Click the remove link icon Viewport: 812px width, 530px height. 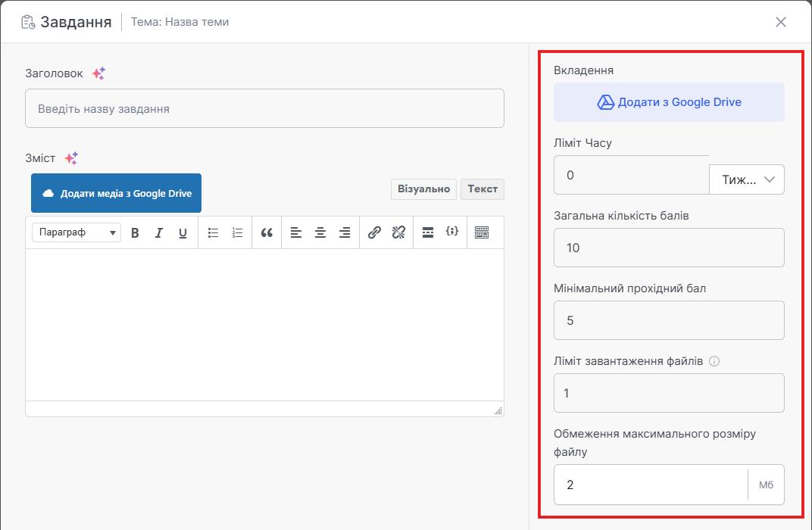(x=398, y=233)
